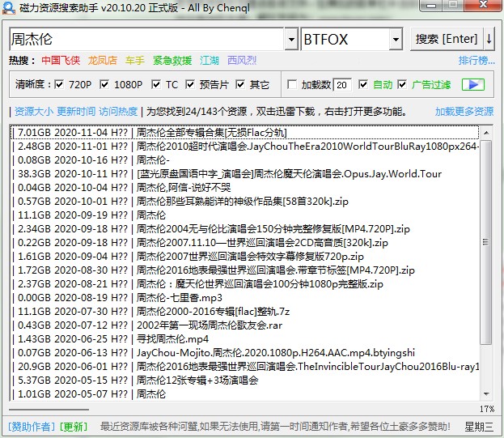Select the 0.08GB 2020-10-16 周杰伦- result

coord(245,160)
